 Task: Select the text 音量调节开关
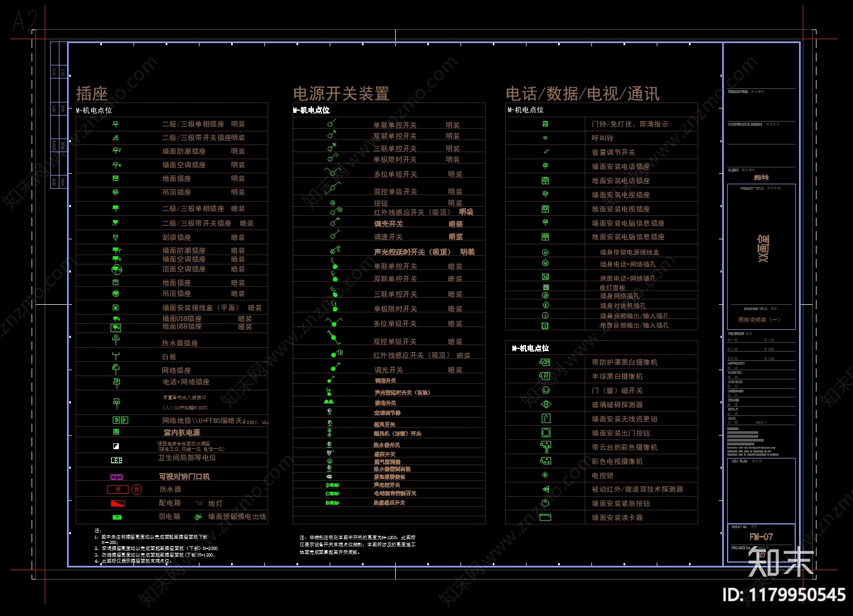[614, 152]
